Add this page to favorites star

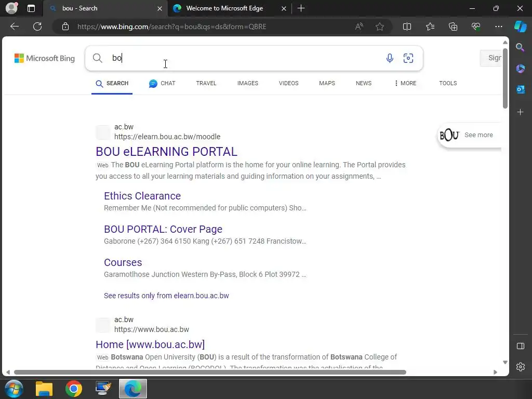(380, 26)
